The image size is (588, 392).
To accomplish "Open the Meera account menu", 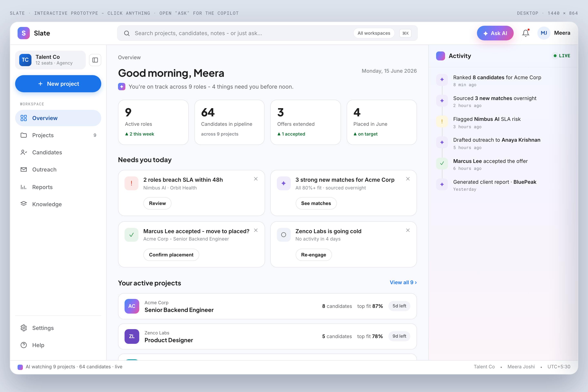I will (554, 33).
